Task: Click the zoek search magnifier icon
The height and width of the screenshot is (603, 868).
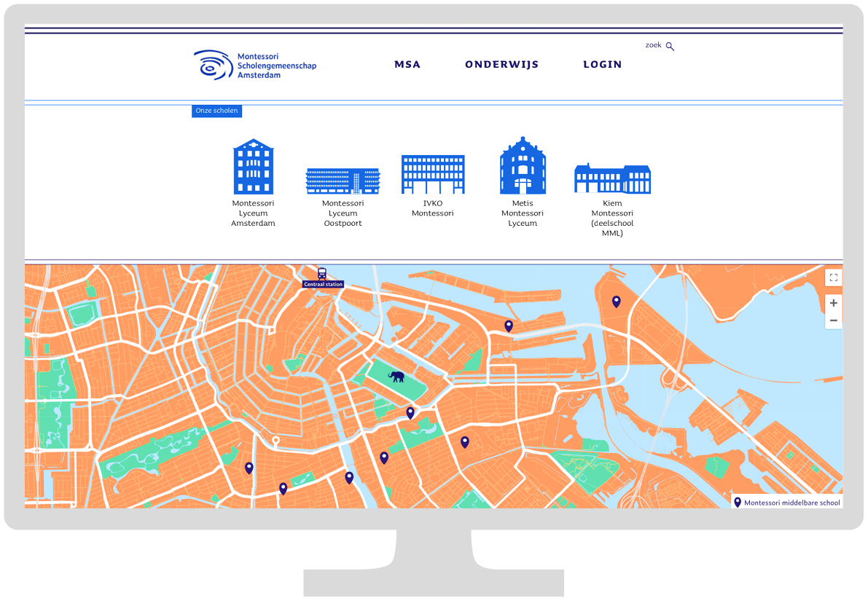Action: pyautogui.click(x=670, y=47)
